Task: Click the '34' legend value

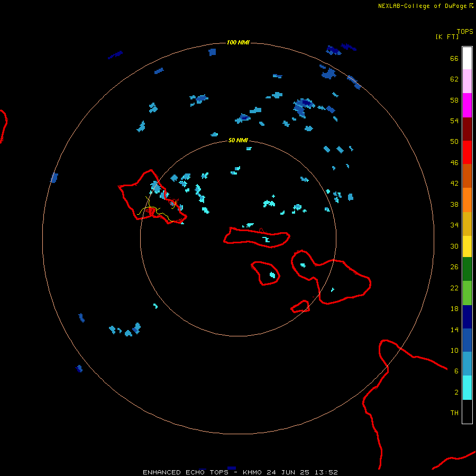Action: point(454,225)
